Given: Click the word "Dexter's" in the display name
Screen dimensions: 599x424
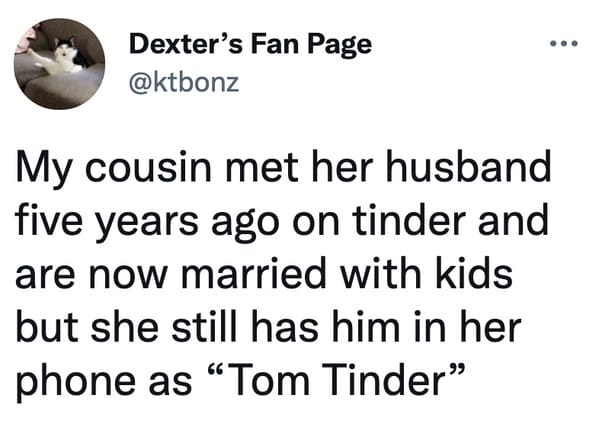Looking at the screenshot, I should click(x=186, y=44).
